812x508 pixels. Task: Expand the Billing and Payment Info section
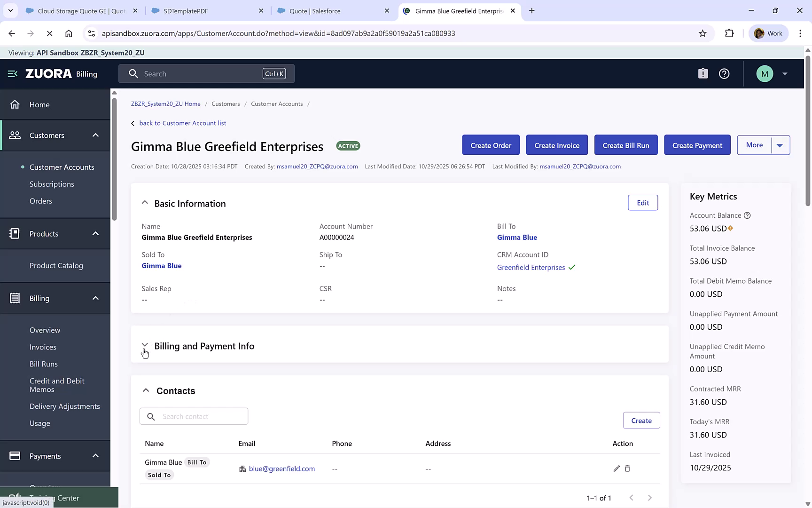[x=145, y=345]
